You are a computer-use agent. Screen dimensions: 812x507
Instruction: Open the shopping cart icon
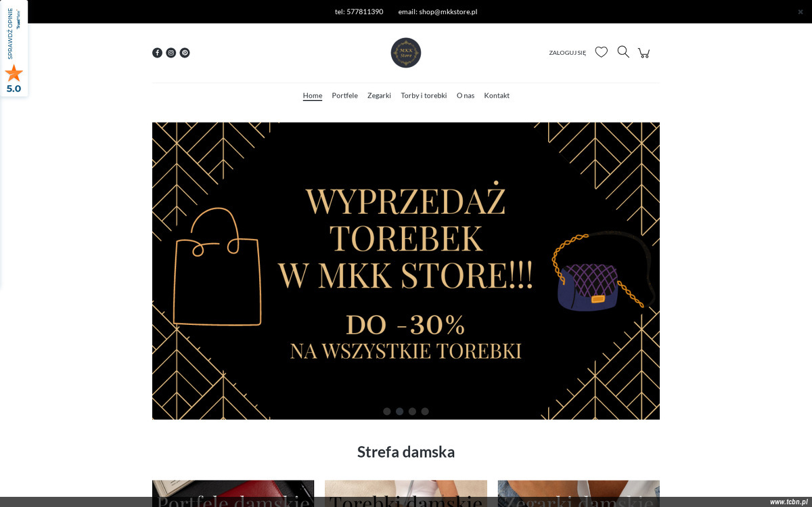click(644, 53)
